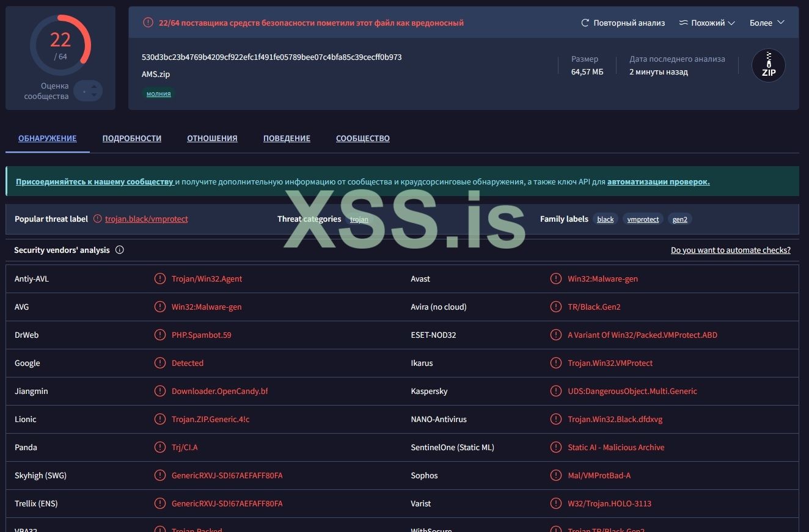Click the молния tag
Image resolution: width=809 pixels, height=532 pixels.
(x=159, y=93)
